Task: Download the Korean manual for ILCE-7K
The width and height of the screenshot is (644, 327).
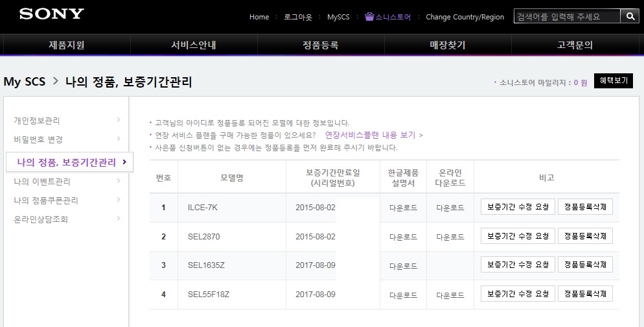Action: (x=403, y=208)
